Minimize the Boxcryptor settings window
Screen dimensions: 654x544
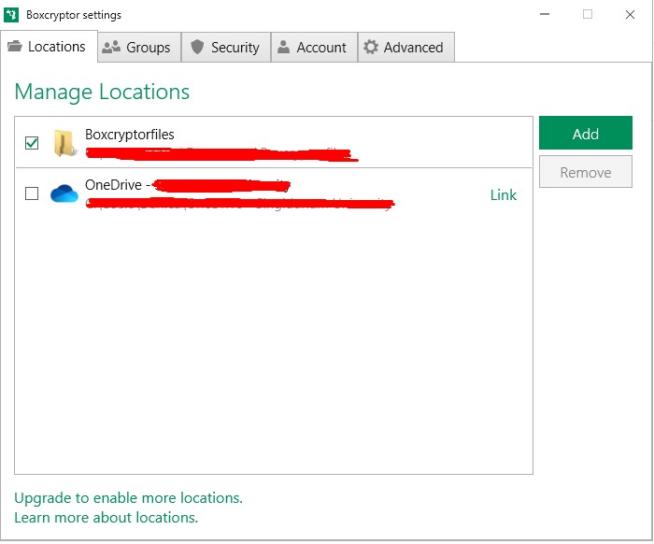pos(544,14)
